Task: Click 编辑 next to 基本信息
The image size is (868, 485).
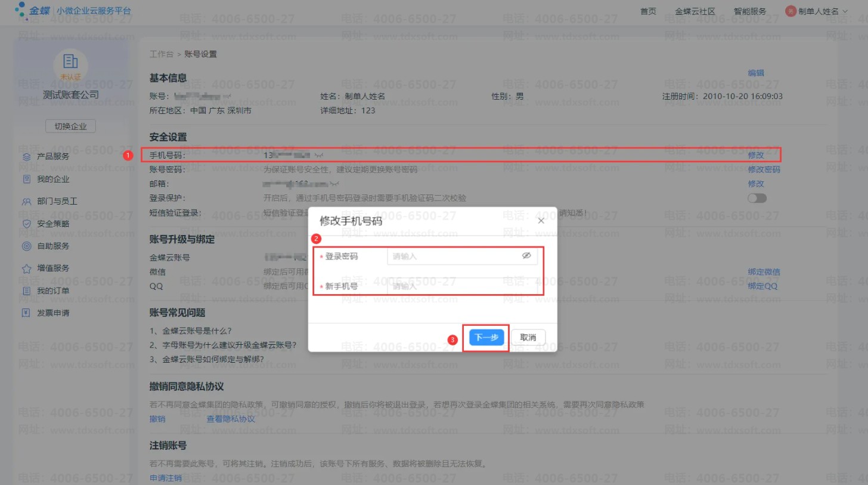Action: click(756, 73)
